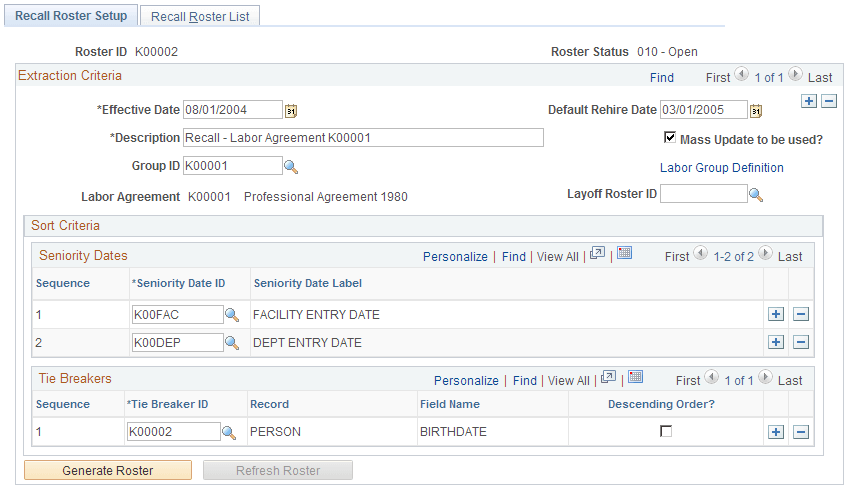Image resolution: width=851 pixels, height=490 pixels.
Task: Delete the current Extraction Criteria row
Action: click(x=829, y=101)
